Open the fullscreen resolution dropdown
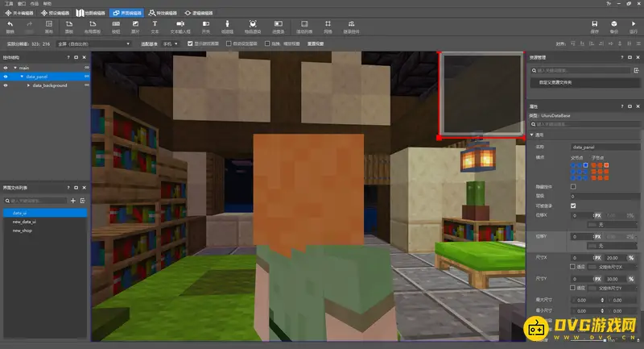The width and height of the screenshot is (644, 349). [x=93, y=44]
